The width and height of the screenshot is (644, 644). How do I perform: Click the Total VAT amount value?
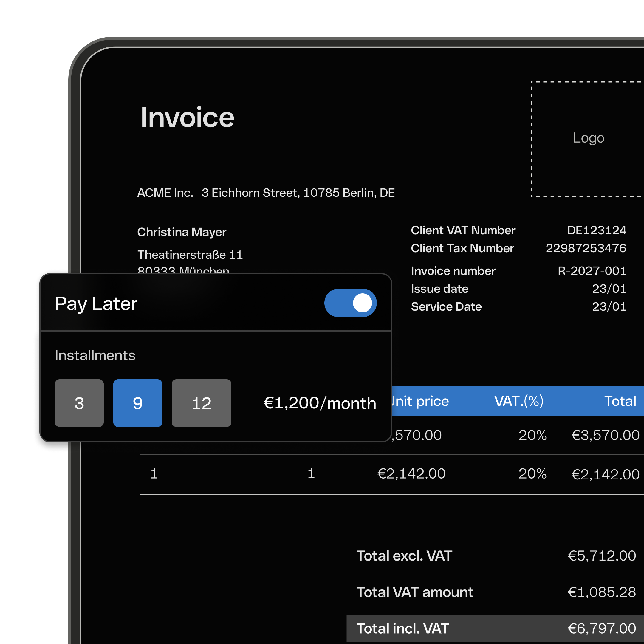[602, 592]
